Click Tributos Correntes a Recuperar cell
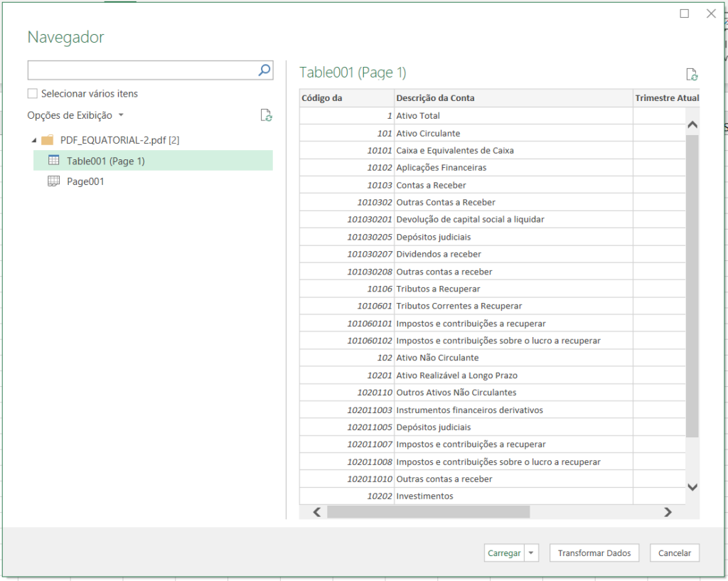This screenshot has height=581, width=728. click(x=513, y=306)
